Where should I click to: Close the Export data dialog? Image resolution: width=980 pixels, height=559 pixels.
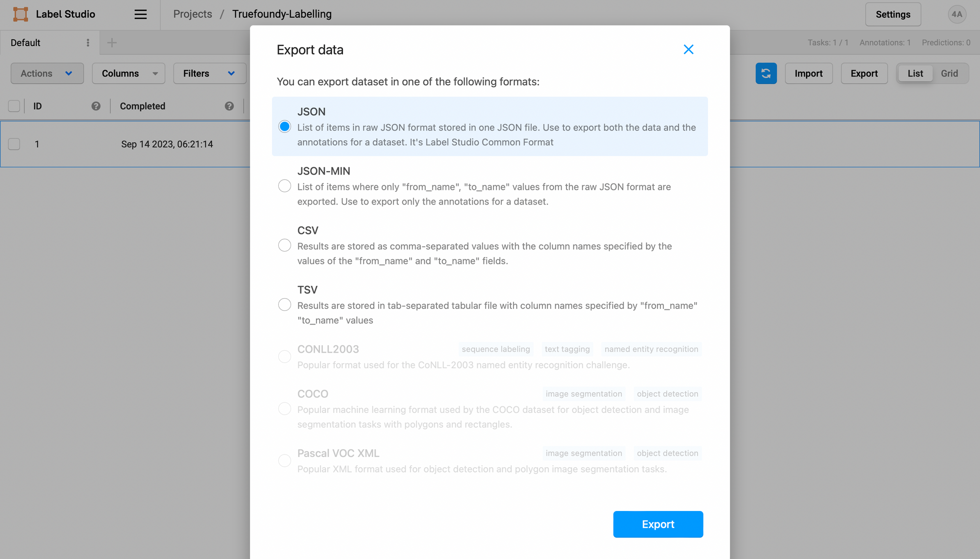pyautogui.click(x=688, y=50)
